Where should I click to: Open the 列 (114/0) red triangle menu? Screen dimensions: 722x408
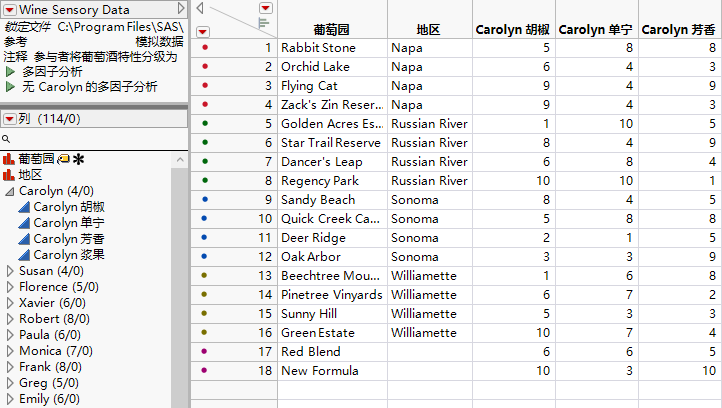click(10, 119)
